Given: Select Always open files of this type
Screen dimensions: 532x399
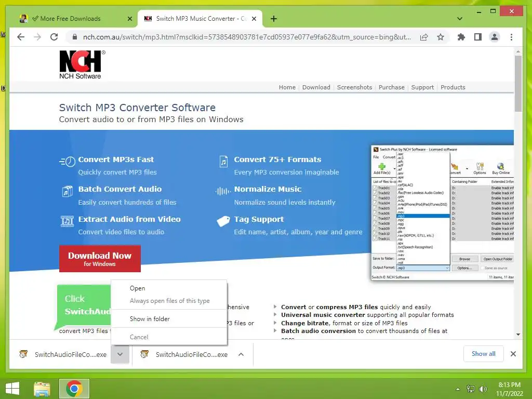Looking at the screenshot, I should pos(169,301).
